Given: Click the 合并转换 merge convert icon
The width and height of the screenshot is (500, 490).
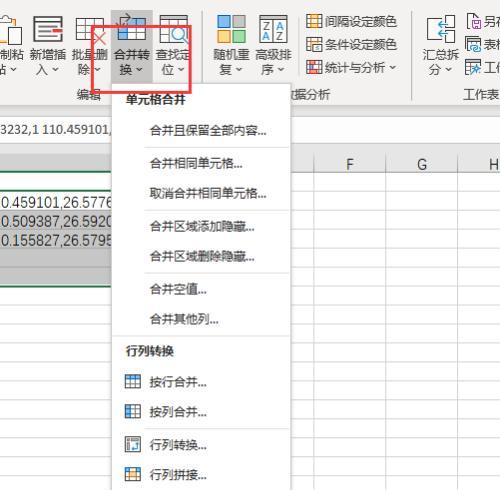Looking at the screenshot, I should (x=132, y=27).
